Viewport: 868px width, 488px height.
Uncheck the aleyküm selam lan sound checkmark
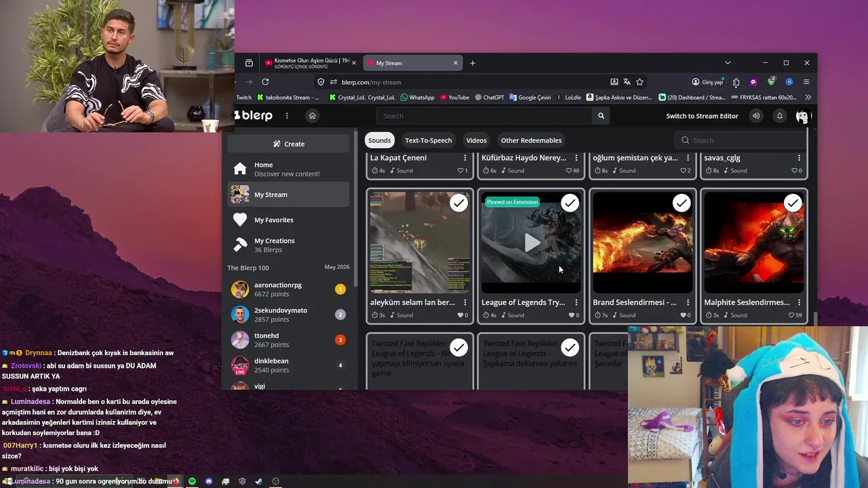[459, 203]
